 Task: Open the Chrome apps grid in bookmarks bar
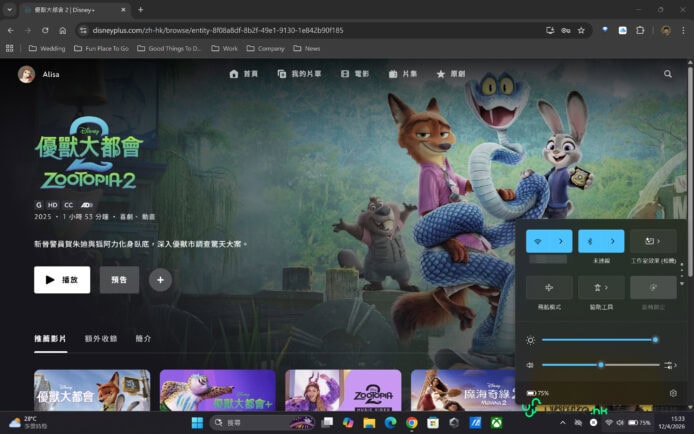click(x=9, y=48)
